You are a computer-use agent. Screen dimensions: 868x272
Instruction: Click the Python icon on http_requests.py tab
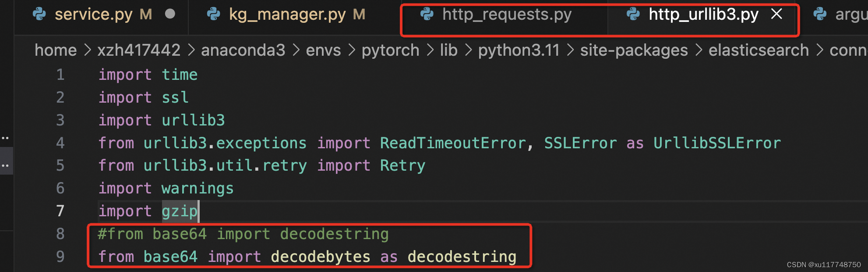coord(427,14)
